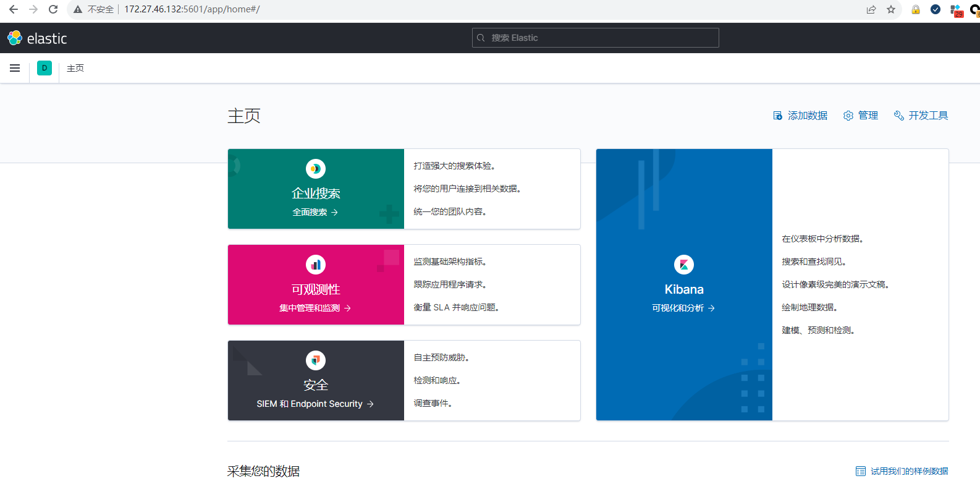Image resolution: width=980 pixels, height=481 pixels.
Task: Click the browser address bar URL
Action: 192,9
